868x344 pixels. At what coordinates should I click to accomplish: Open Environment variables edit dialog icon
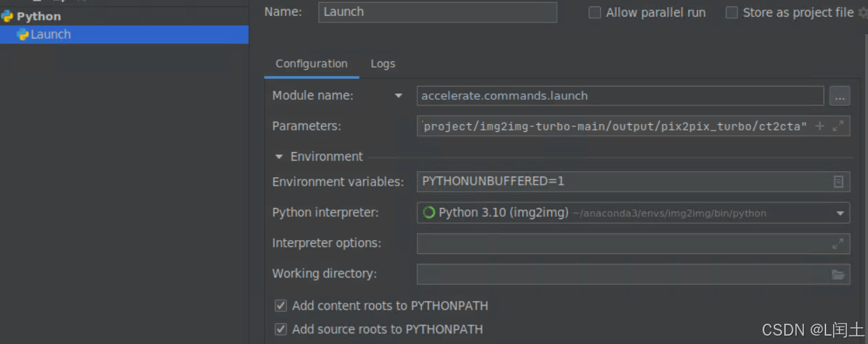click(x=839, y=181)
